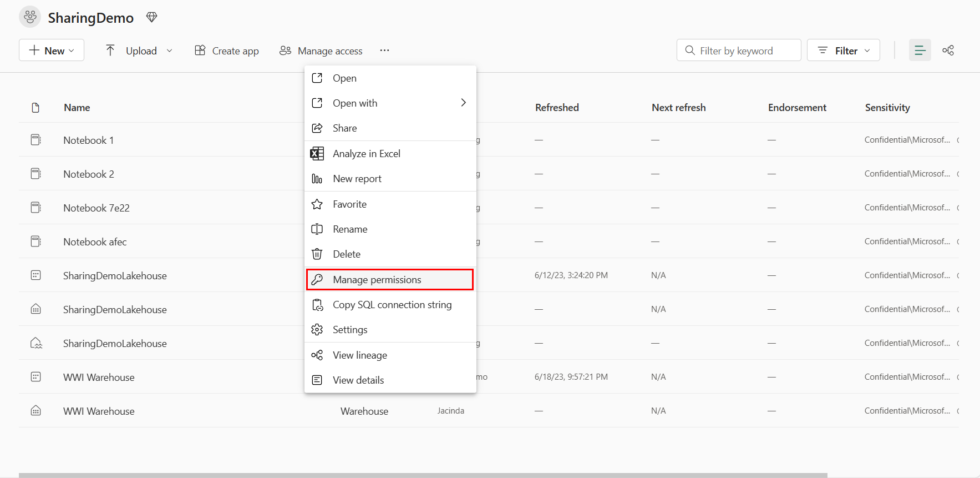Click the premium diamond icon beside SharingDemo
Image resolution: width=980 pixels, height=478 pixels.
[151, 17]
